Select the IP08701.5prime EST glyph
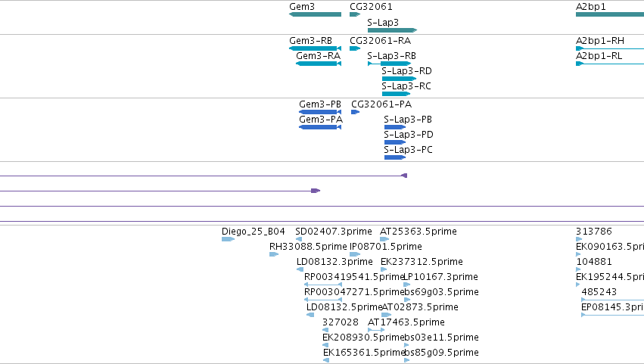The image size is (644, 364). click(x=355, y=254)
